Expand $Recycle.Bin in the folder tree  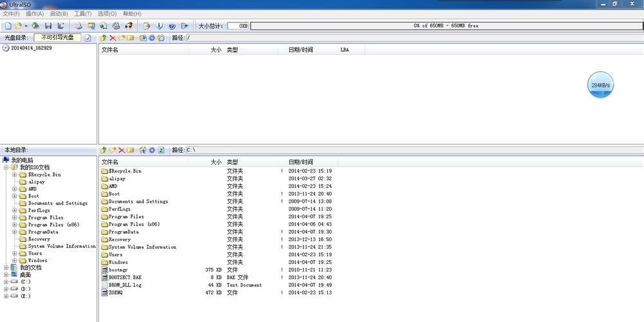pos(14,175)
